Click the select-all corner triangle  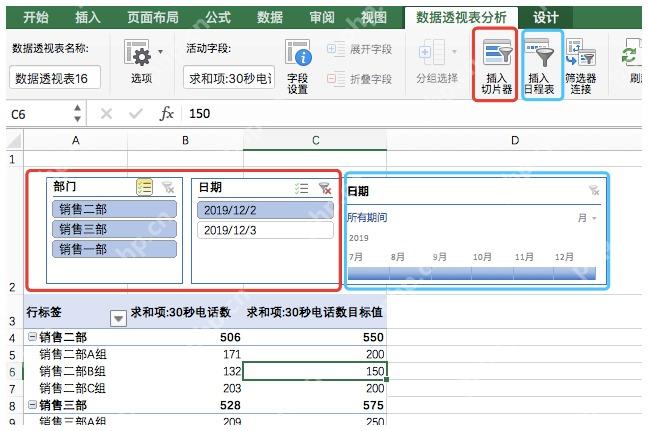pyautogui.click(x=15, y=141)
